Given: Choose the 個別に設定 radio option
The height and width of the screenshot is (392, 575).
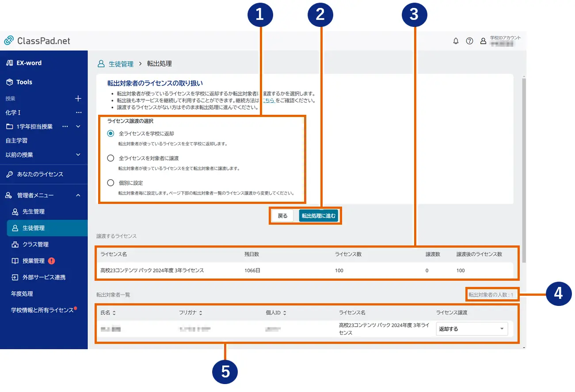Looking at the screenshot, I should click(110, 183).
